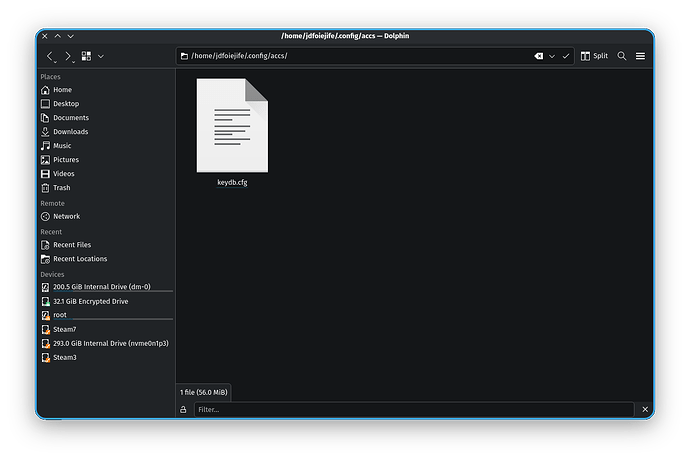Click the Trash bin icon

pos(45,188)
